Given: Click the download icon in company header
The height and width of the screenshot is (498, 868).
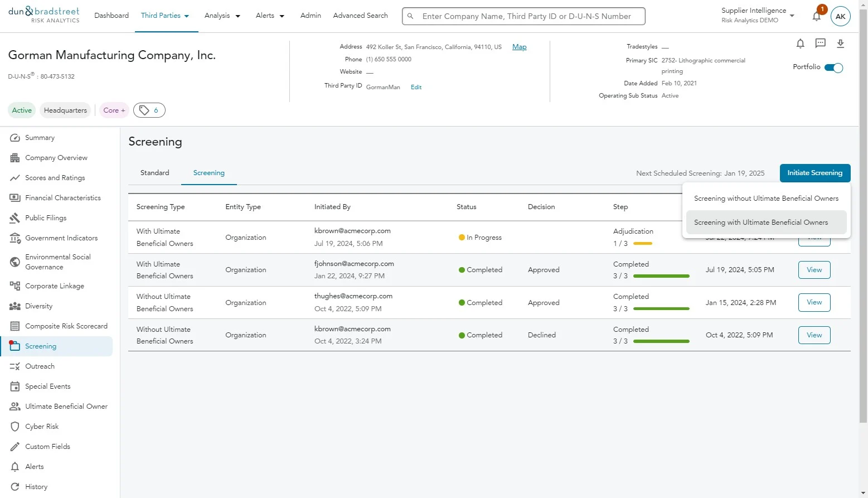Looking at the screenshot, I should [840, 43].
